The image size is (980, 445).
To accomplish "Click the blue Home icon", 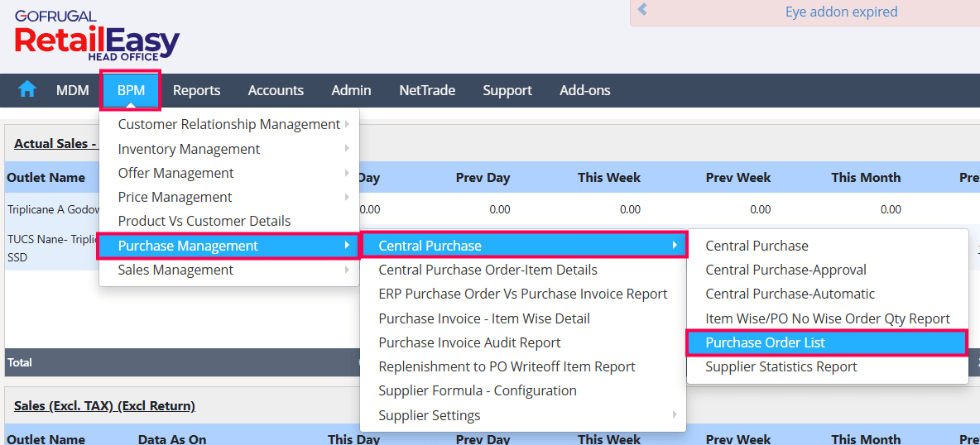I will (27, 89).
